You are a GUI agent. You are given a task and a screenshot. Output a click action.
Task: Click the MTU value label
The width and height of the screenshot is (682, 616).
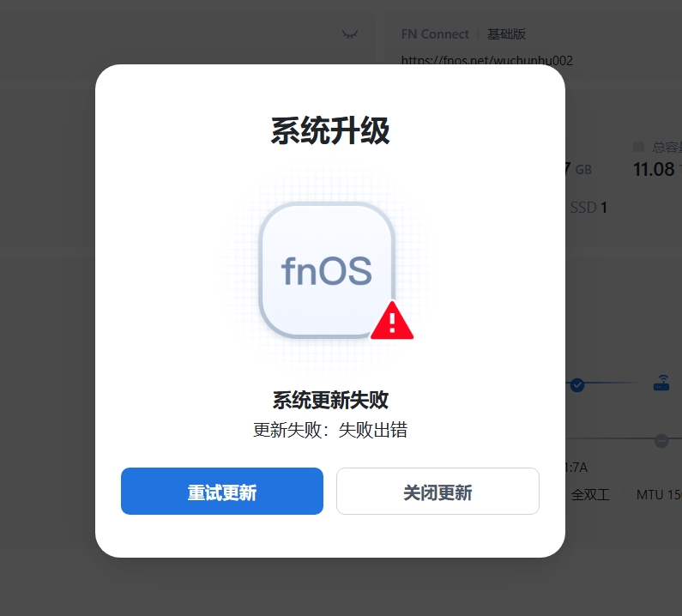(659, 495)
